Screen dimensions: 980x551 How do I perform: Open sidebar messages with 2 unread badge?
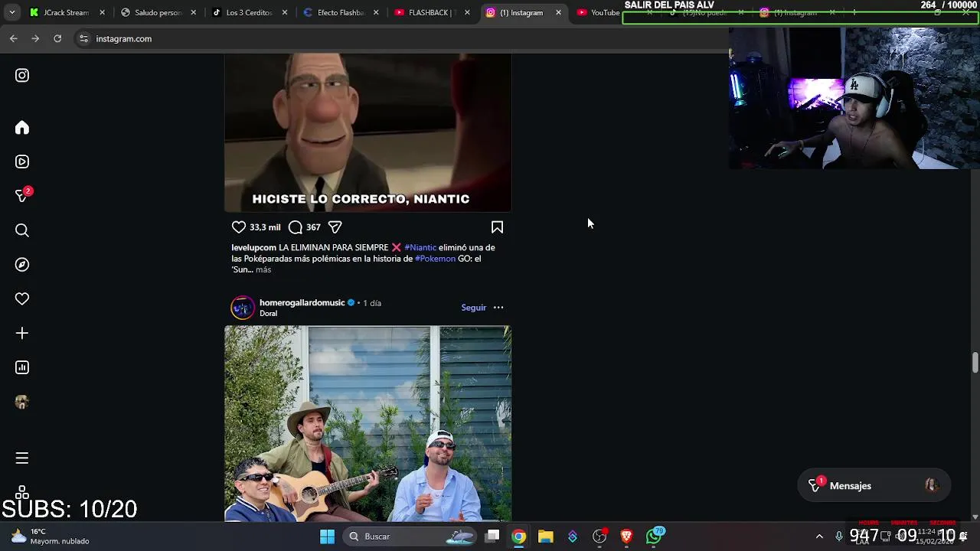(23, 195)
